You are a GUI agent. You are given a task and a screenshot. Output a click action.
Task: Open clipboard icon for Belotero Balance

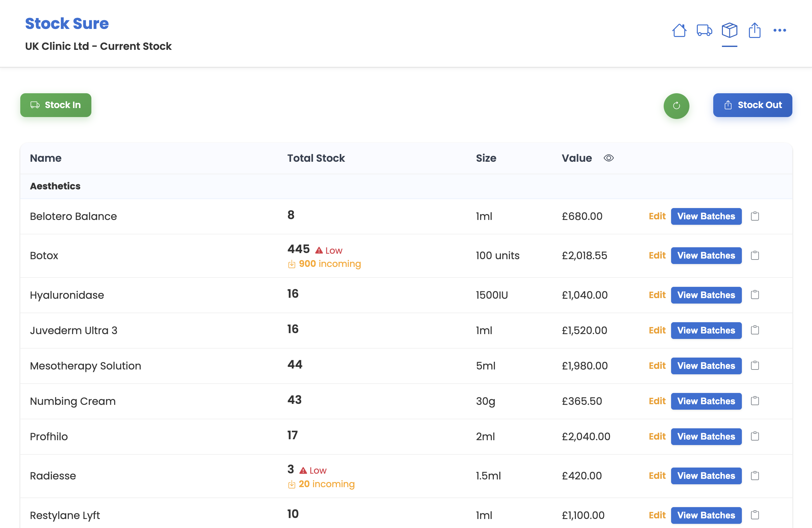point(755,216)
